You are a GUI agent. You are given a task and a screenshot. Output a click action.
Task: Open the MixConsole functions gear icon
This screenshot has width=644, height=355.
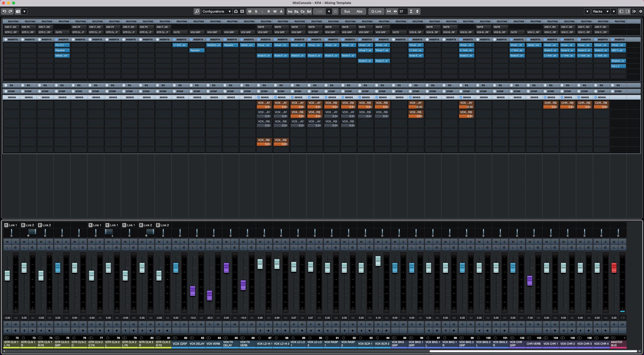pos(640,11)
